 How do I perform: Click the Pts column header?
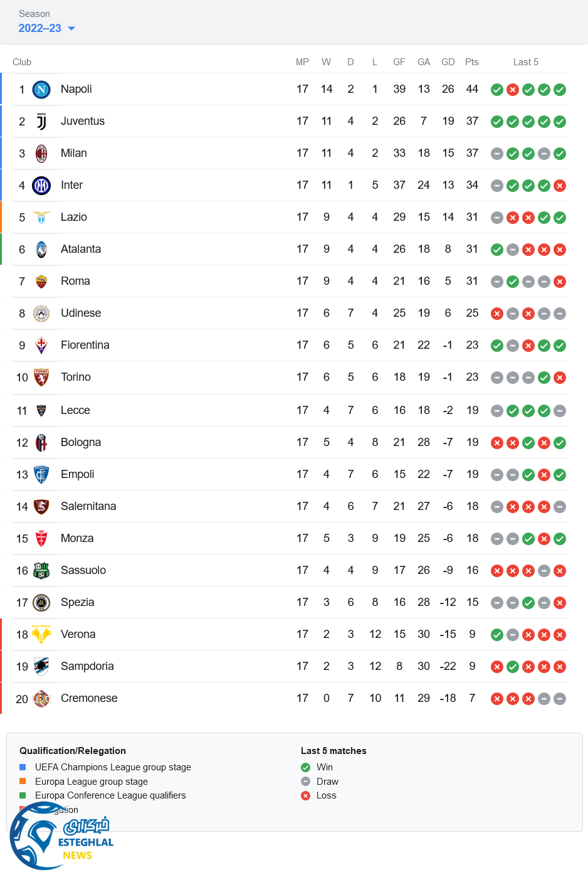pos(472,62)
